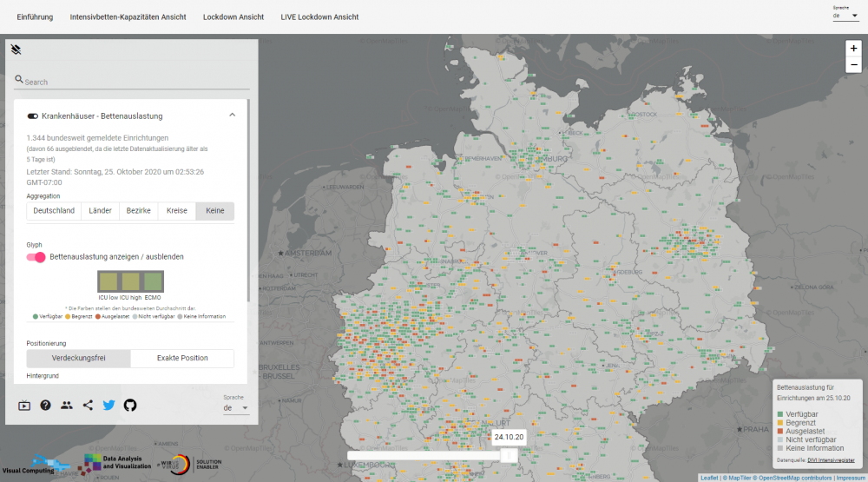The width and height of the screenshot is (868, 482).
Task: Open Intensivbetten-Kapazitäten Ansicht tab
Action: pos(128,17)
